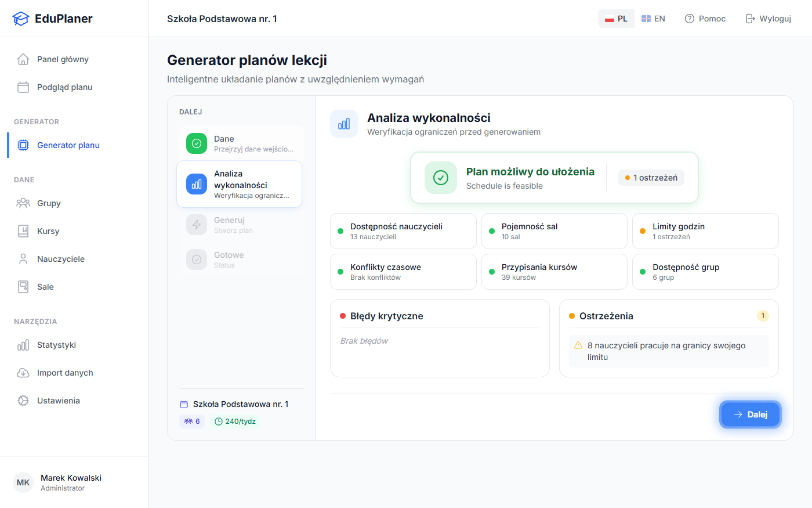
Task: Click the Wyloguj link
Action: (x=768, y=19)
